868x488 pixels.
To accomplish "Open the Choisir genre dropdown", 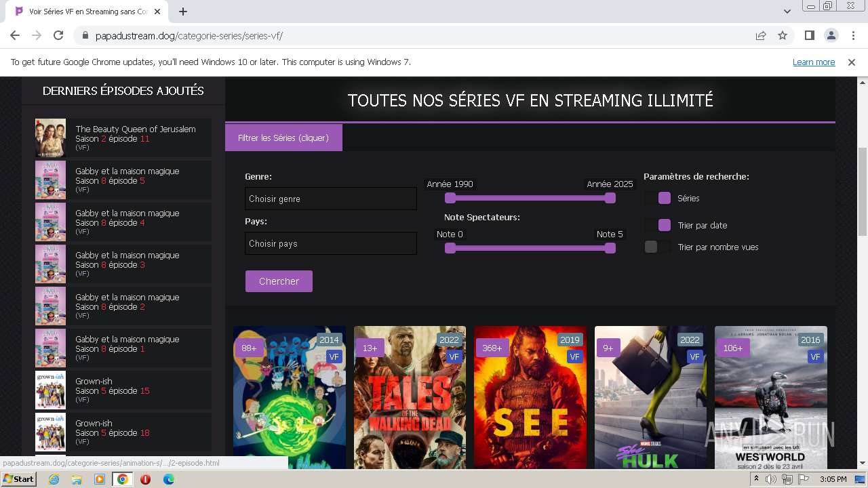I will click(x=331, y=199).
